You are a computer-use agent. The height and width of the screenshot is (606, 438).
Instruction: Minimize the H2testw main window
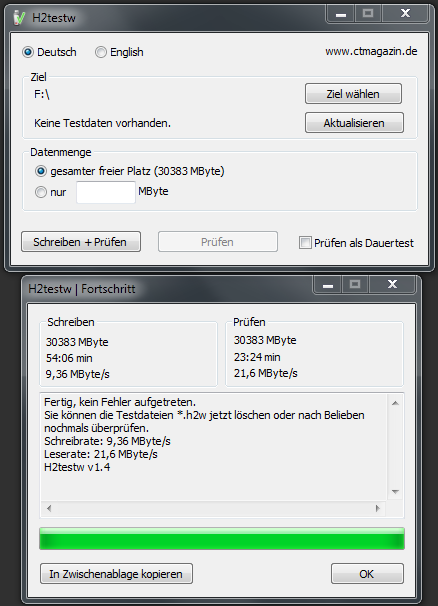[341, 14]
